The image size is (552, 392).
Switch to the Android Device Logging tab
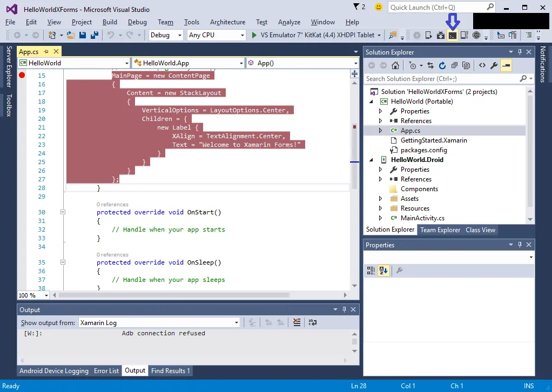[x=54, y=371]
